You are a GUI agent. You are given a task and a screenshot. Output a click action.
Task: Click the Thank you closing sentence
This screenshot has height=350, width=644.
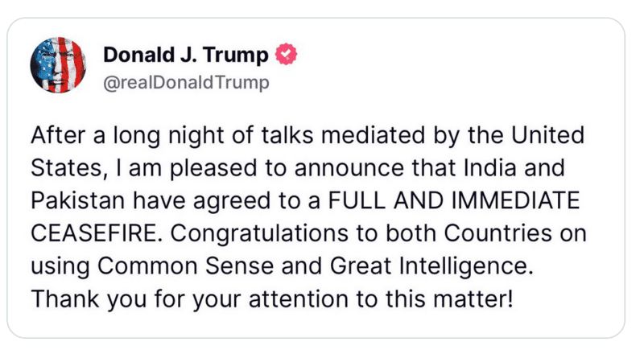click(272, 299)
